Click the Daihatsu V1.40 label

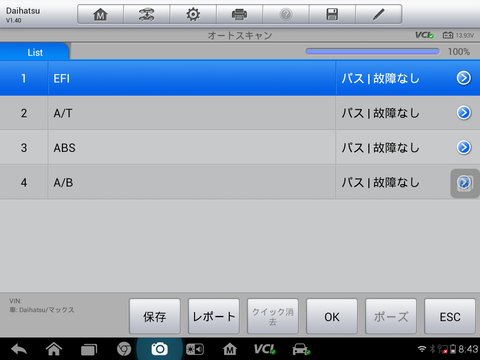pos(23,15)
